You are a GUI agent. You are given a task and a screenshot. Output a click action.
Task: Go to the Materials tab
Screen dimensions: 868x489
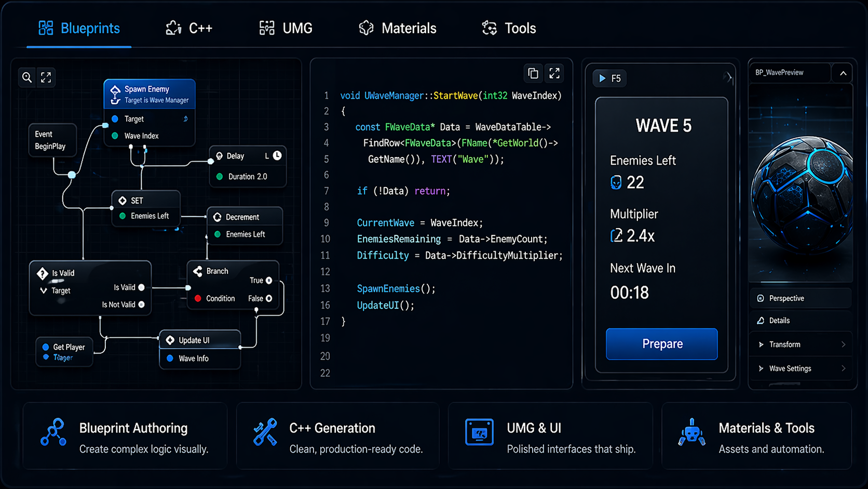398,28
